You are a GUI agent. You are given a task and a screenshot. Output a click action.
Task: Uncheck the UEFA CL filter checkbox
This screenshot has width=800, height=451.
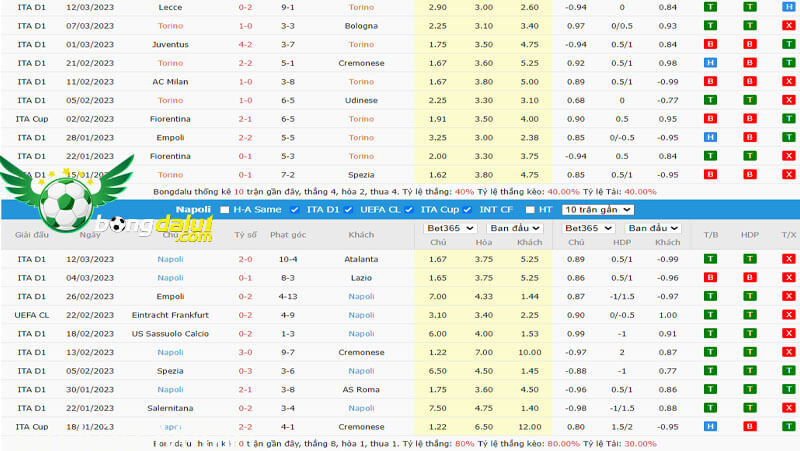[348, 210]
